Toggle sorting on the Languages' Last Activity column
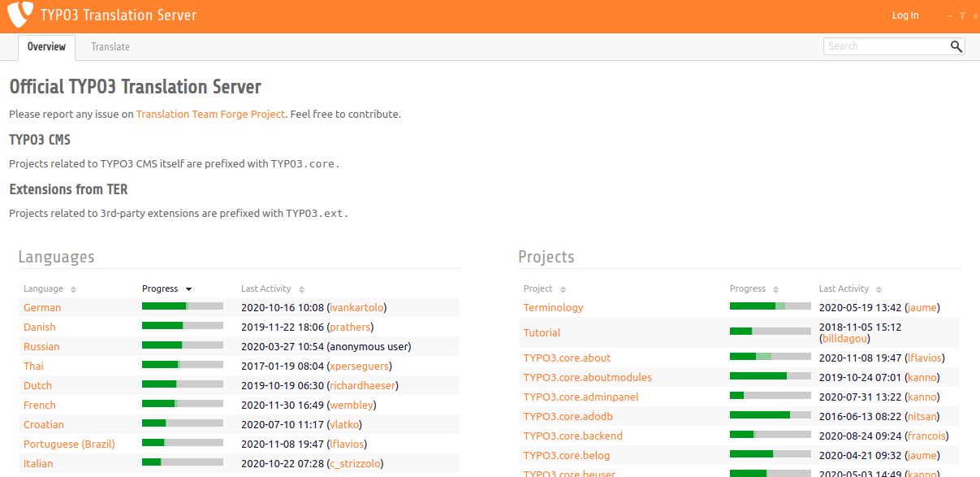 click(x=300, y=288)
